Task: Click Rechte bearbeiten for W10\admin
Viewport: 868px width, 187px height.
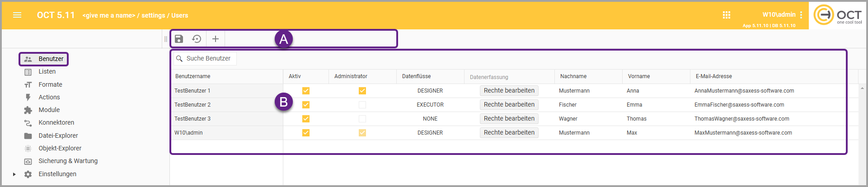Action: (x=509, y=133)
